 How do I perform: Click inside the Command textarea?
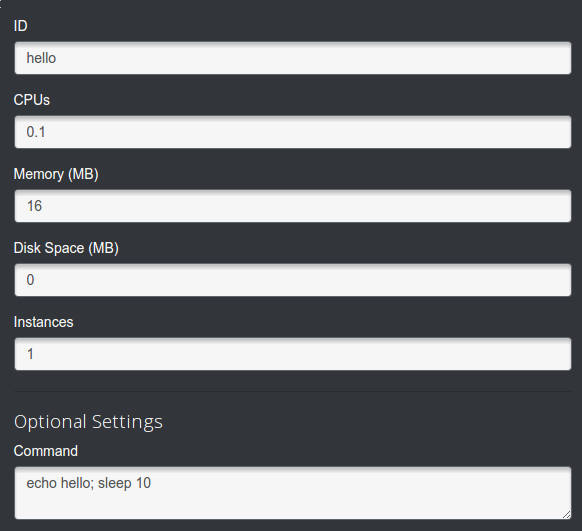pyautogui.click(x=293, y=493)
